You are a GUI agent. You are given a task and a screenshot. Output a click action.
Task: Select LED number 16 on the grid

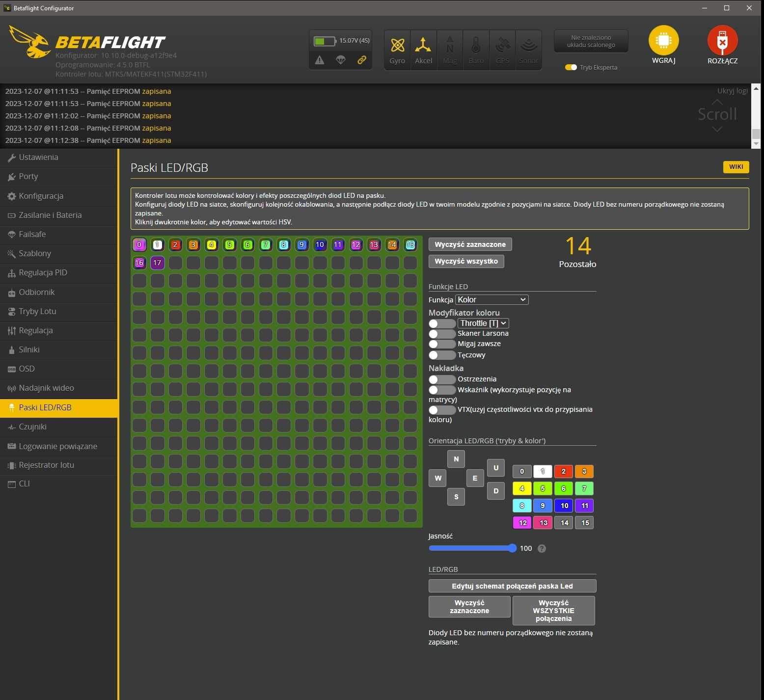[x=139, y=263]
